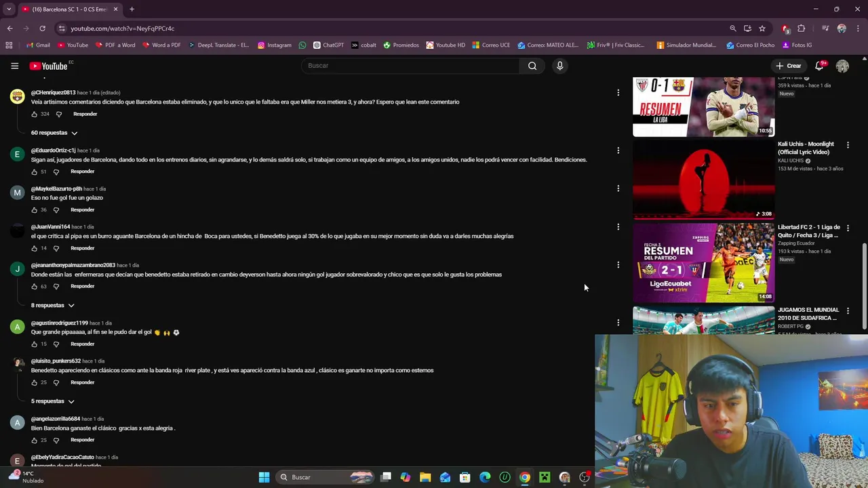
Task: Open YouTube notifications bell
Action: pyautogui.click(x=819, y=66)
